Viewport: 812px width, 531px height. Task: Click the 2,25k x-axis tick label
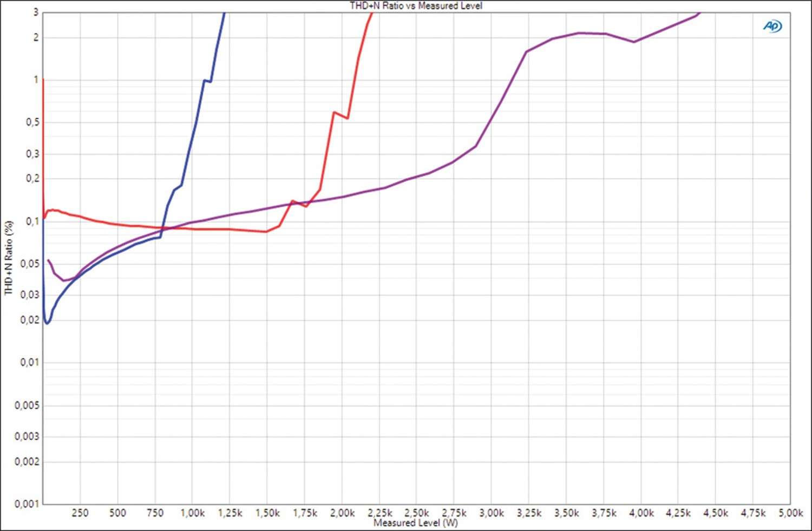pos(379,513)
